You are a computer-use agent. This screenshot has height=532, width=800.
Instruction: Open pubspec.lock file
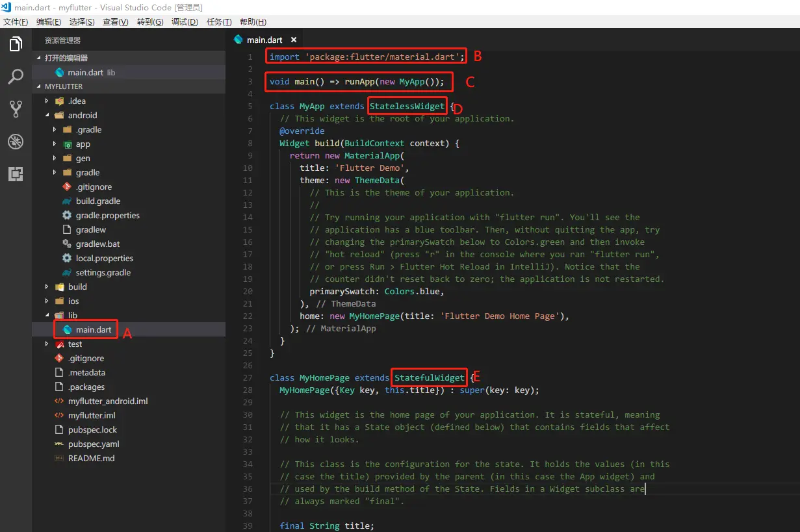coord(129,429)
